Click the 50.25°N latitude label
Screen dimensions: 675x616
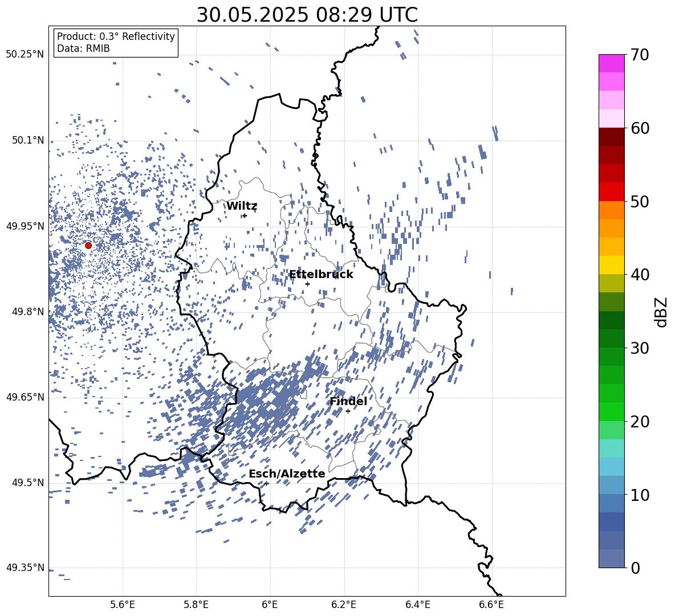point(25,55)
